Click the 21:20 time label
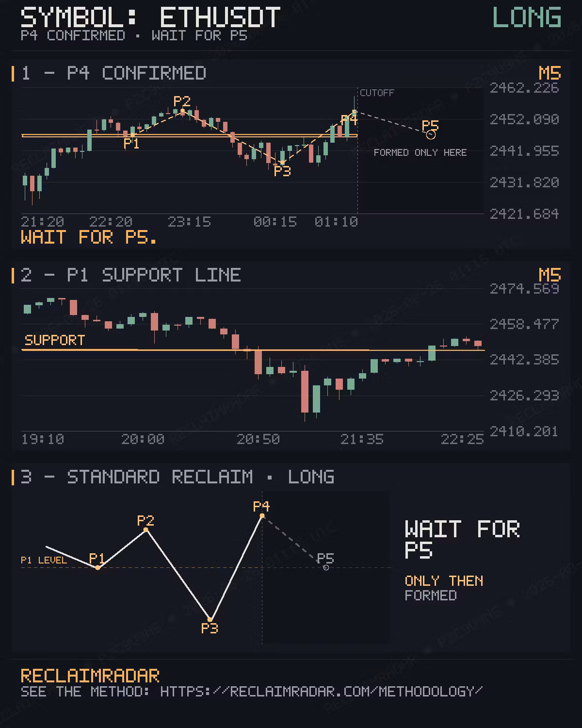This screenshot has height=728, width=582. coord(43,222)
